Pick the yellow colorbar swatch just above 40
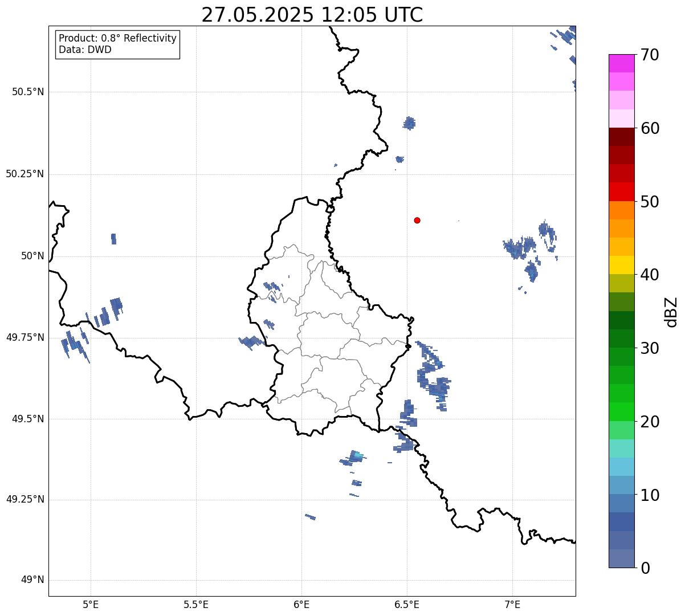Image resolution: width=685 pixels, height=616 pixels. (x=621, y=266)
